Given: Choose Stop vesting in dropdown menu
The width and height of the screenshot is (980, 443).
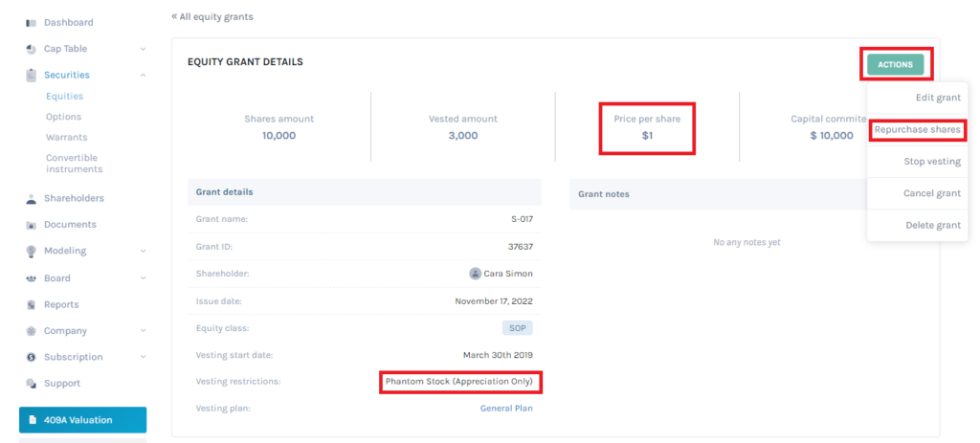Looking at the screenshot, I should tap(917, 162).
